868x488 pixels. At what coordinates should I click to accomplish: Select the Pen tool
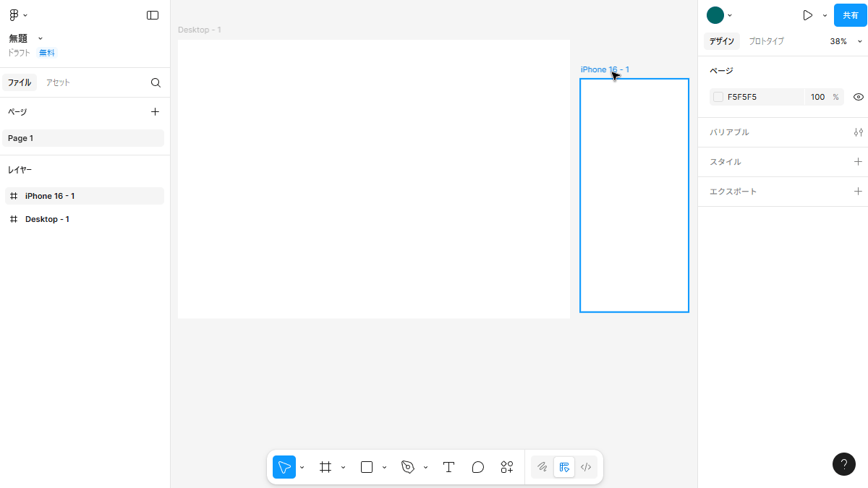tap(408, 467)
